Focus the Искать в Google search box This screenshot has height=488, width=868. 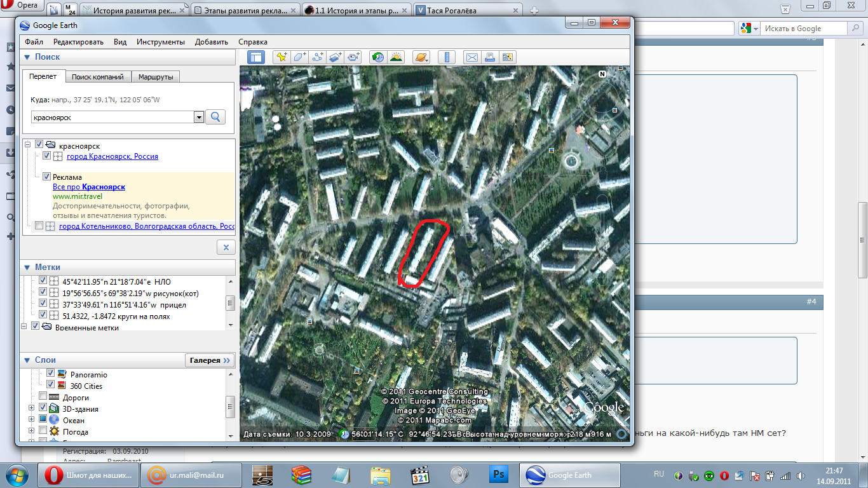click(804, 29)
